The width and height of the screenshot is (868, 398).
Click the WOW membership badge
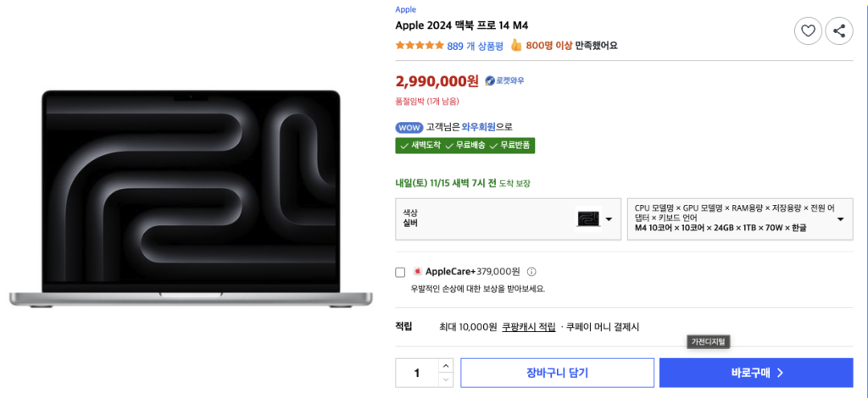point(409,127)
